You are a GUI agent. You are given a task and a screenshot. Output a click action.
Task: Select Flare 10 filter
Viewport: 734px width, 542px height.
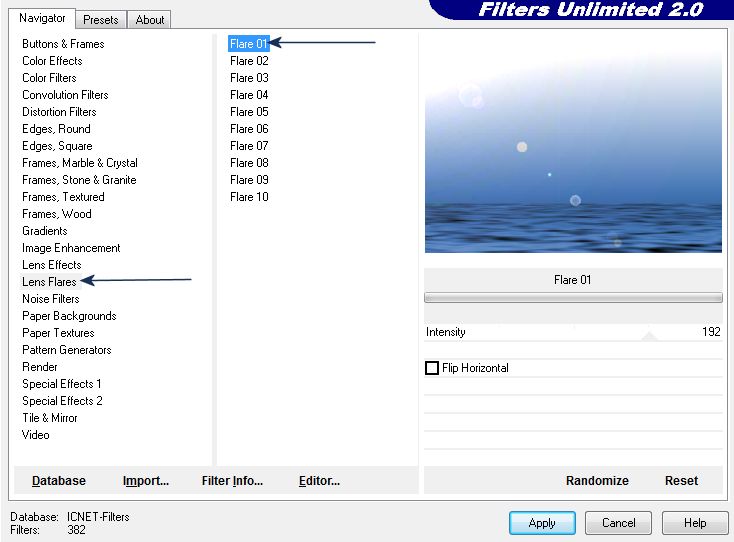[249, 197]
